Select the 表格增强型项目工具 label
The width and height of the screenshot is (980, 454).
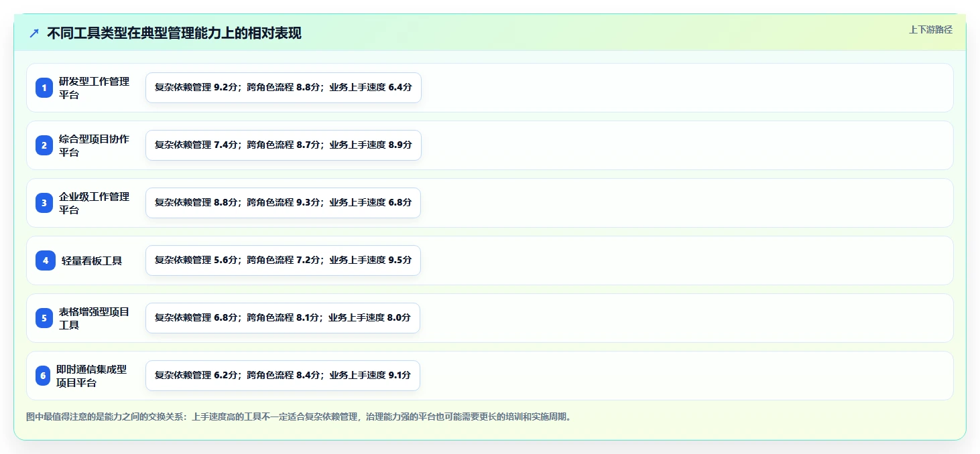point(94,318)
